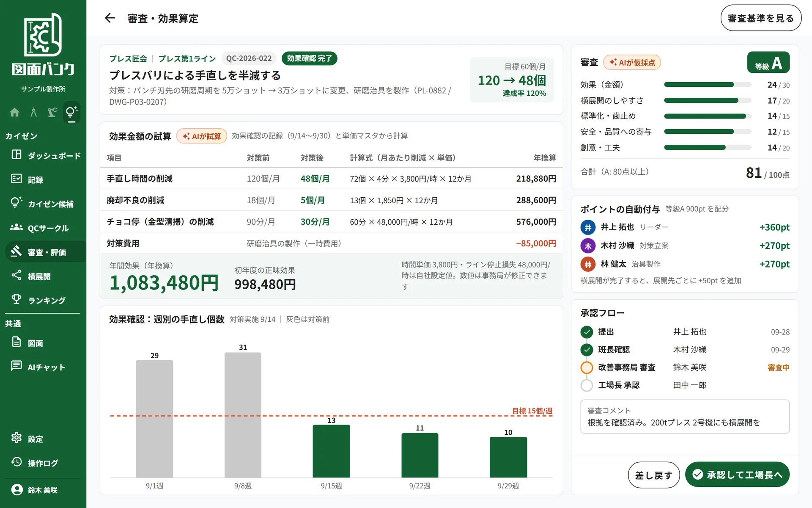
Task: Click the 改善事務局 審査 step circle
Action: coord(587,367)
